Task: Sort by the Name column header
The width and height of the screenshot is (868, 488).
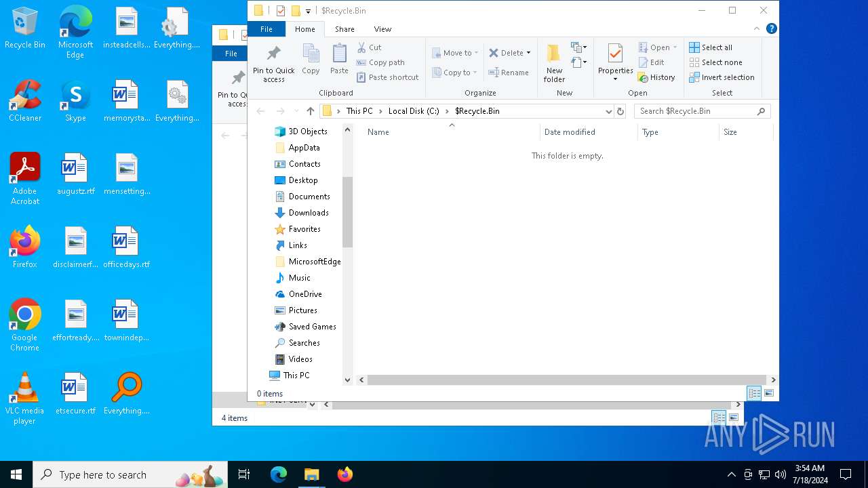Action: click(448, 132)
